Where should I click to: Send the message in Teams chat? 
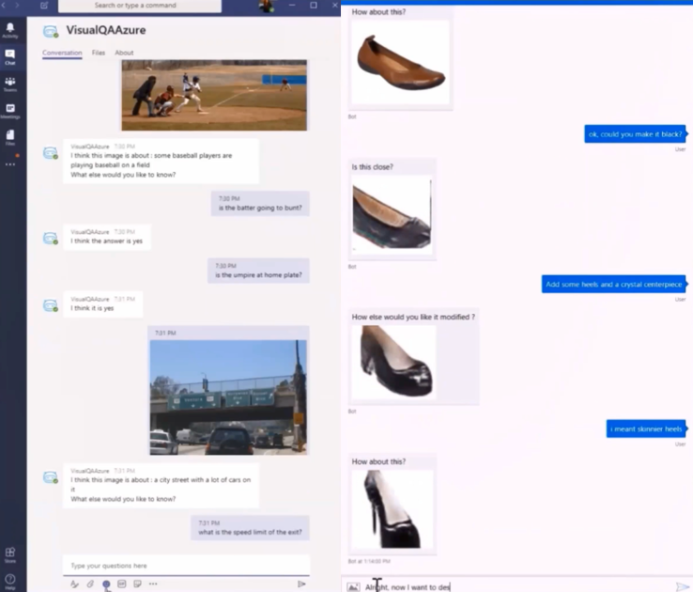(x=301, y=584)
